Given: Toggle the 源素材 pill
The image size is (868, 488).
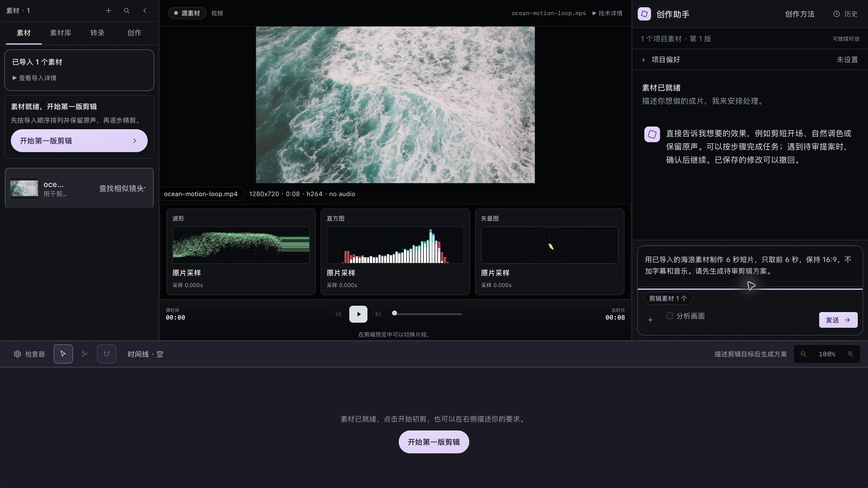Looking at the screenshot, I should (x=187, y=13).
